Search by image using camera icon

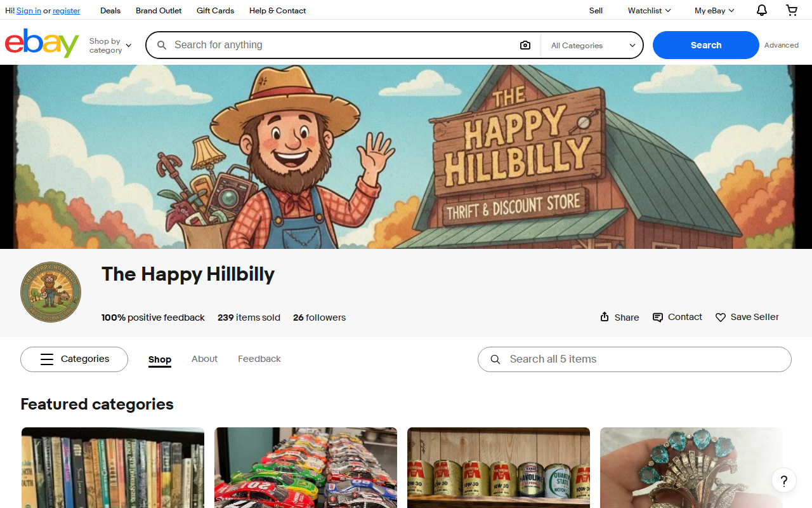tap(525, 45)
